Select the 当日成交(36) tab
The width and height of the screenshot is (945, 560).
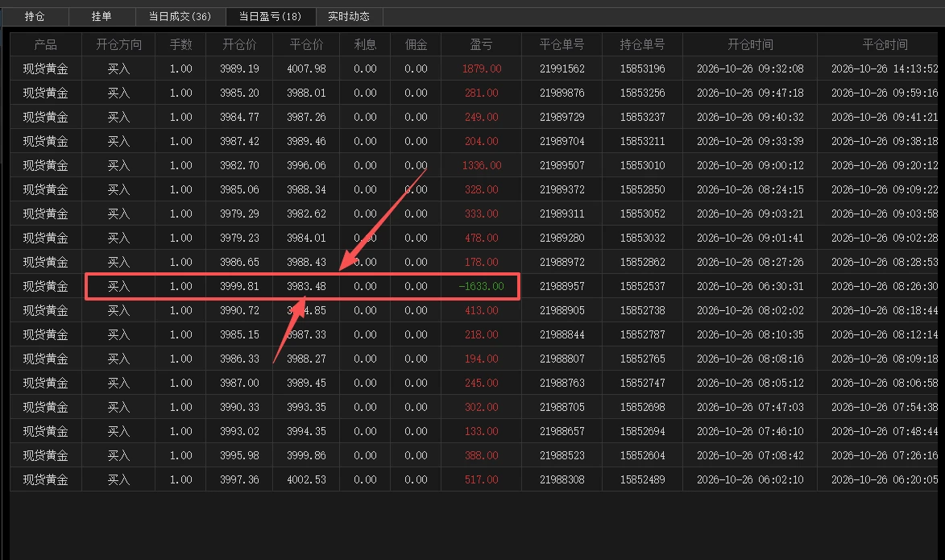click(180, 16)
